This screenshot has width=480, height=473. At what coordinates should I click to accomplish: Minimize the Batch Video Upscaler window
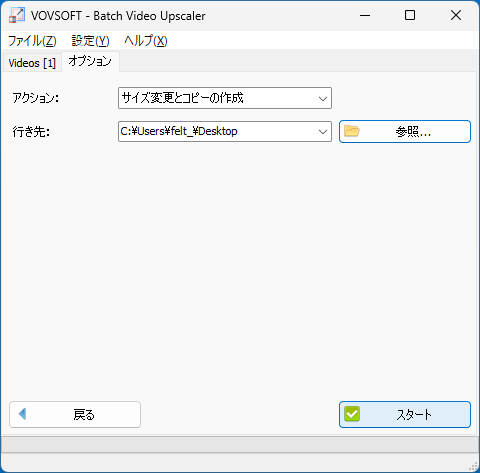coord(365,15)
